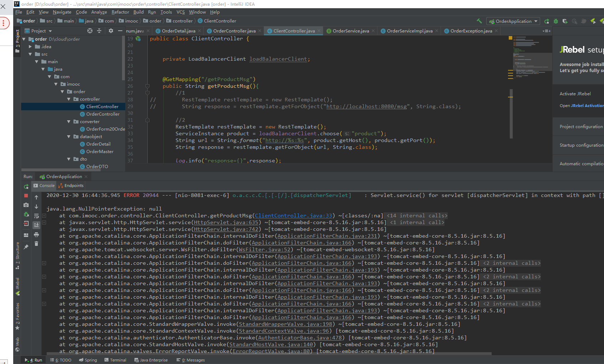Image resolution: width=604 pixels, height=364 pixels.
Task: Jump up the stack trace with up arrow
Action: (x=36, y=197)
